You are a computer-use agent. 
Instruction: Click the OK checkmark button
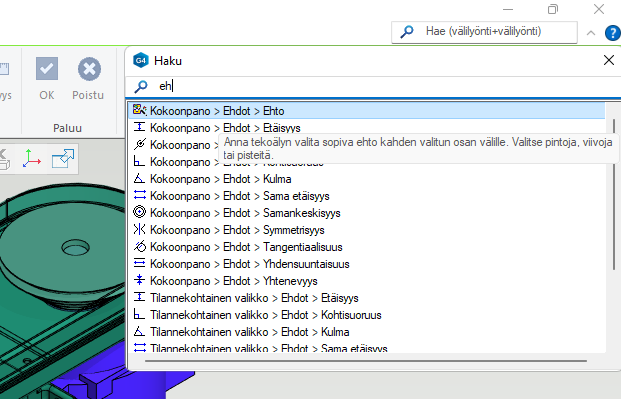click(x=47, y=79)
